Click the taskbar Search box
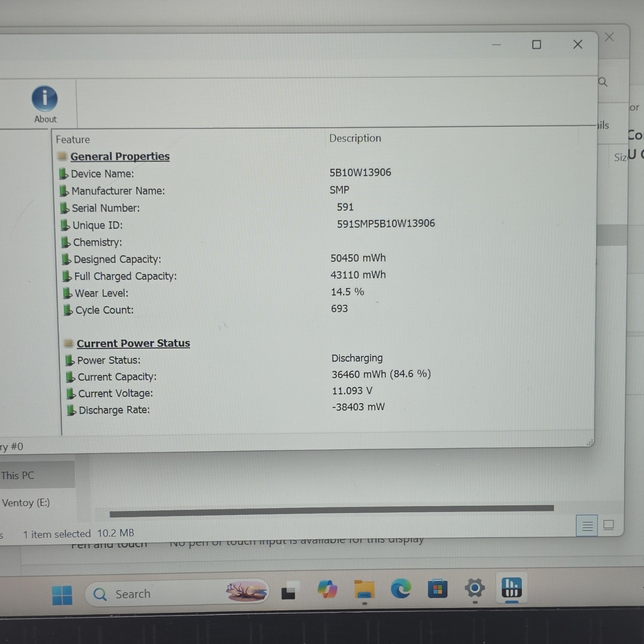 pyautogui.click(x=176, y=593)
